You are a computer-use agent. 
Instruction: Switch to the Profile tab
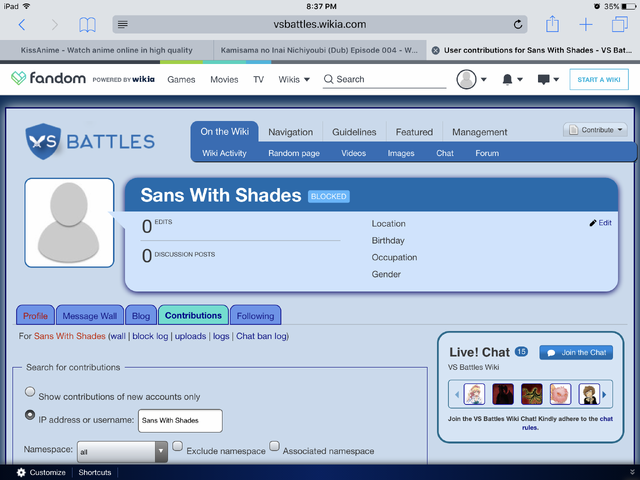coord(35,316)
